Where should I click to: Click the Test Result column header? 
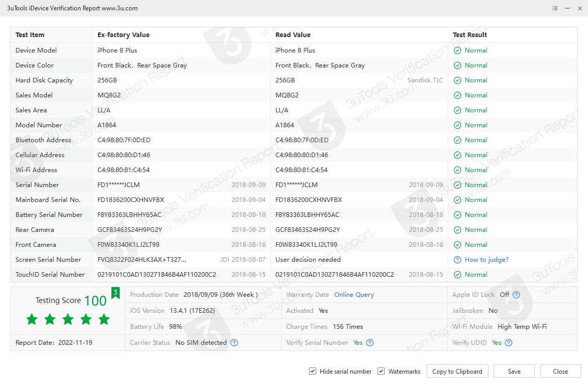click(470, 35)
